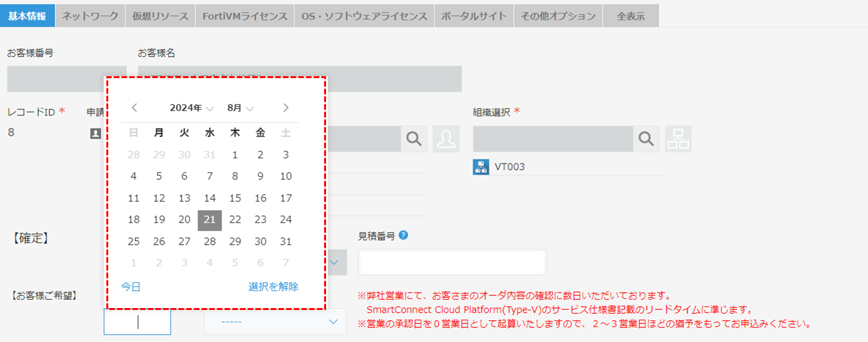Select highlighted date 21 in calendar
The height and width of the screenshot is (342, 868).
(209, 220)
